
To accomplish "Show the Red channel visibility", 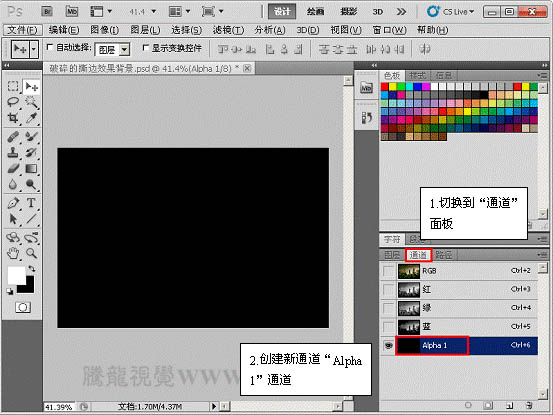I will point(388,289).
